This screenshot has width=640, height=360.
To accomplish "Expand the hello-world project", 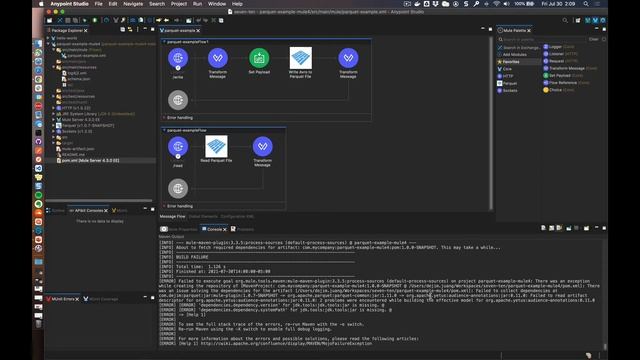I will (x=48, y=38).
